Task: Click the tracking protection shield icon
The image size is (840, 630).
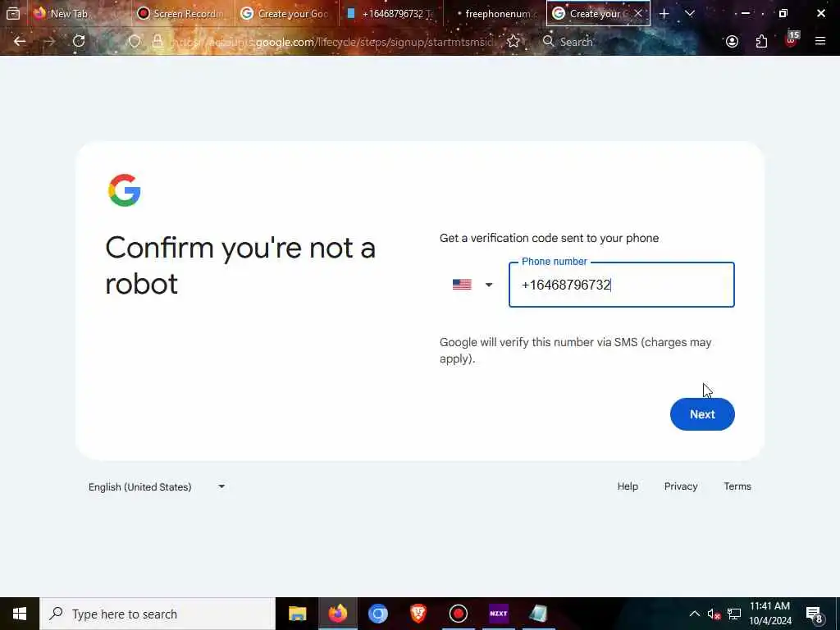Action: tap(135, 41)
